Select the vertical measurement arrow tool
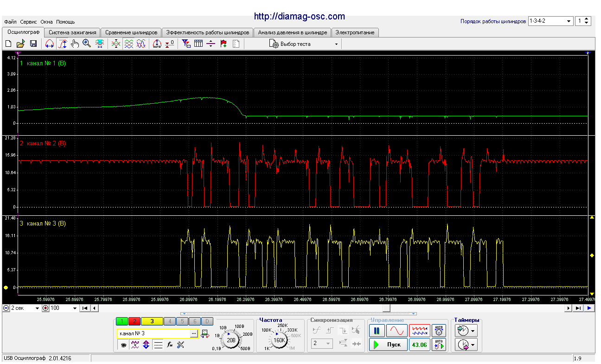The width and height of the screenshot is (601, 364). pos(63,44)
